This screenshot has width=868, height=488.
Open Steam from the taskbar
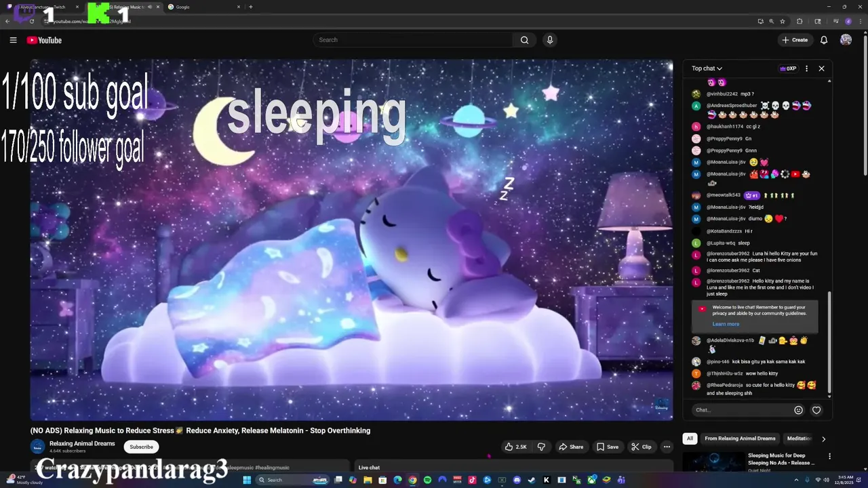click(x=532, y=480)
